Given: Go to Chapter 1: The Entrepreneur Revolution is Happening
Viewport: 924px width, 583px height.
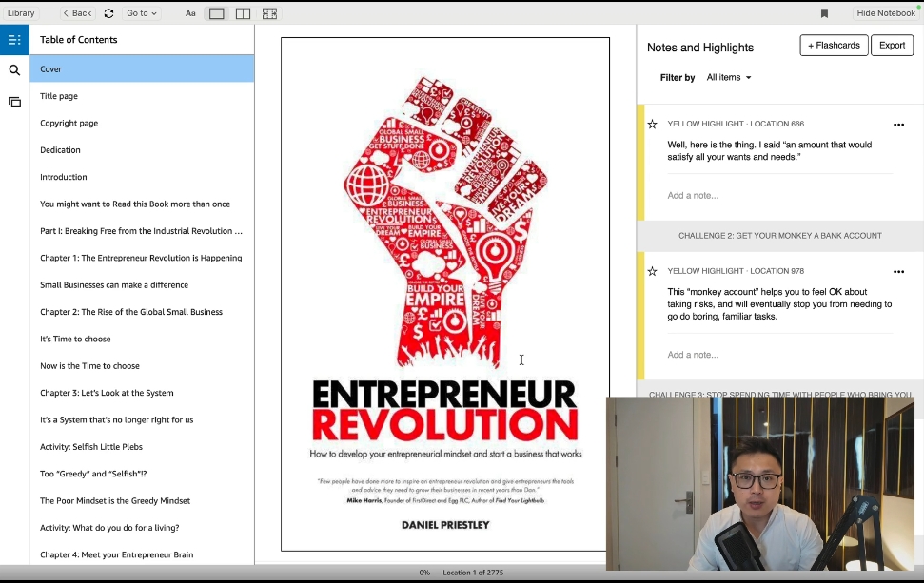Looking at the screenshot, I should click(142, 258).
